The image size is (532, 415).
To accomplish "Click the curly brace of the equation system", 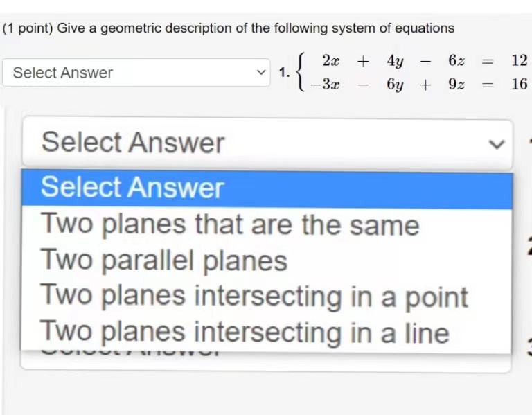I will (x=301, y=71).
